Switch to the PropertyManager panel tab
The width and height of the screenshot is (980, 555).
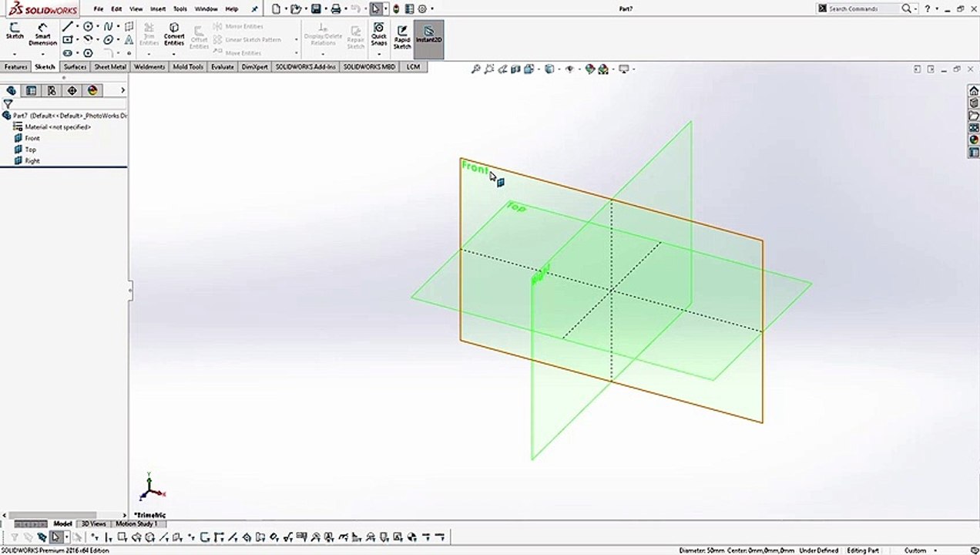point(32,90)
